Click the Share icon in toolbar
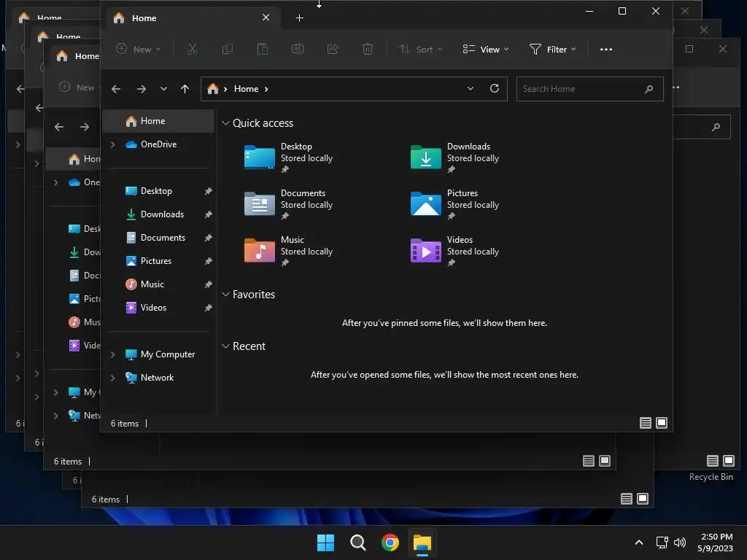747x560 pixels. coord(333,49)
